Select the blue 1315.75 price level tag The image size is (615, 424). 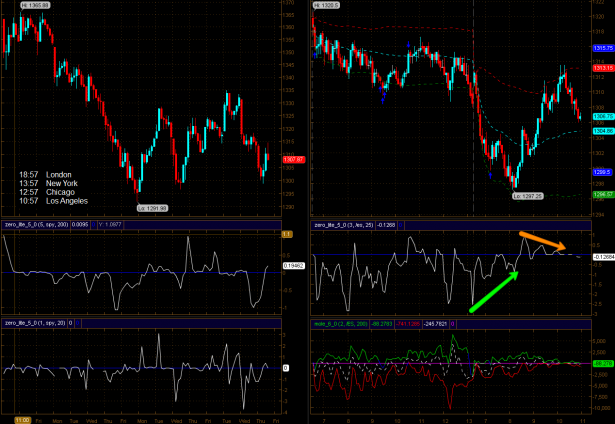pyautogui.click(x=603, y=48)
